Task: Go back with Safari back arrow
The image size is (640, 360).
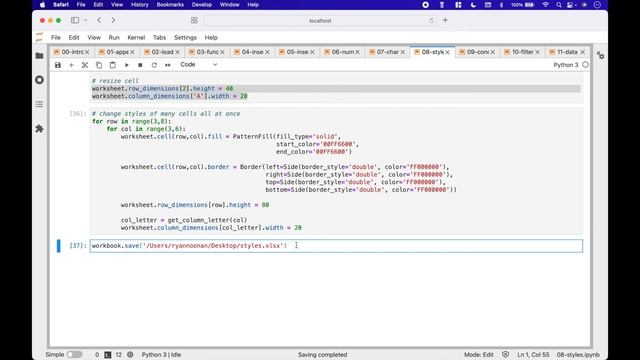Action: tap(99, 20)
